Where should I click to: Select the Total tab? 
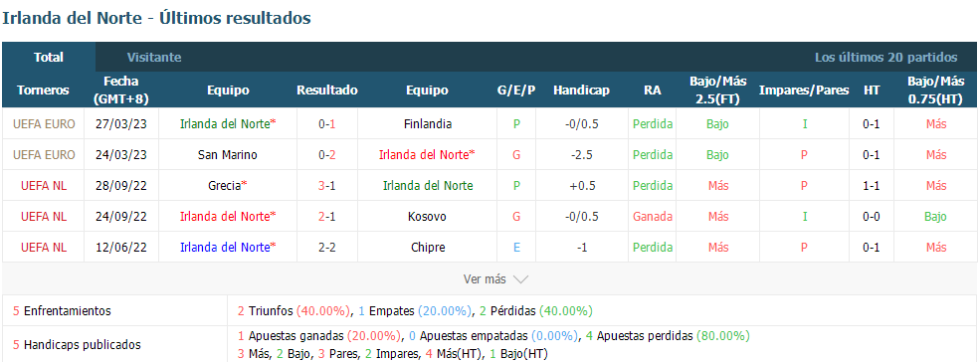click(49, 57)
